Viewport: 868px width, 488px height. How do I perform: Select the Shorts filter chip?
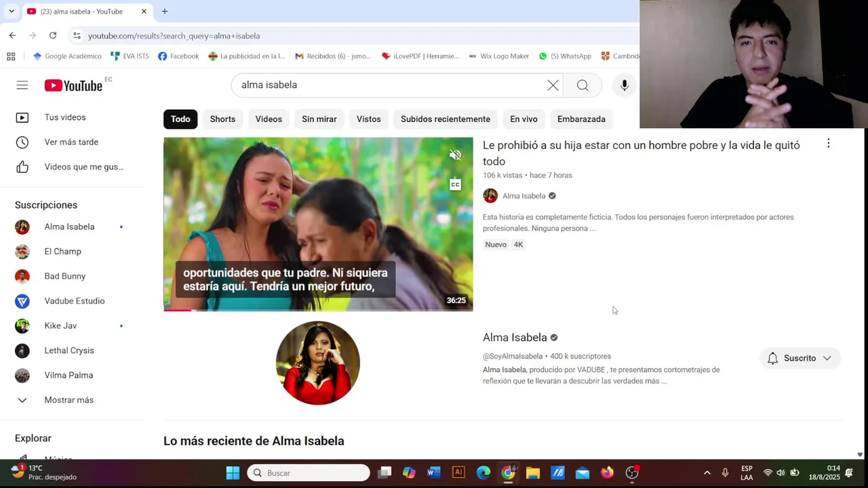click(222, 119)
